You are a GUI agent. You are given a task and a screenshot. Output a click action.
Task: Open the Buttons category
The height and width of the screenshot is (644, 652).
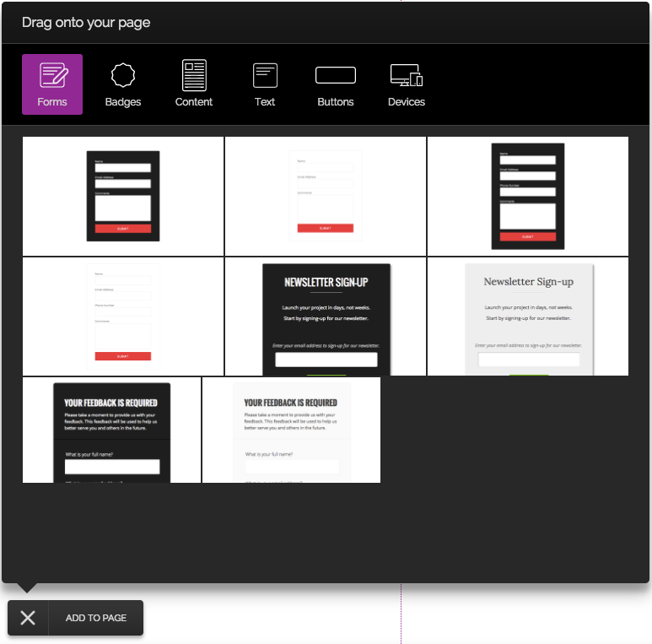pos(336,84)
